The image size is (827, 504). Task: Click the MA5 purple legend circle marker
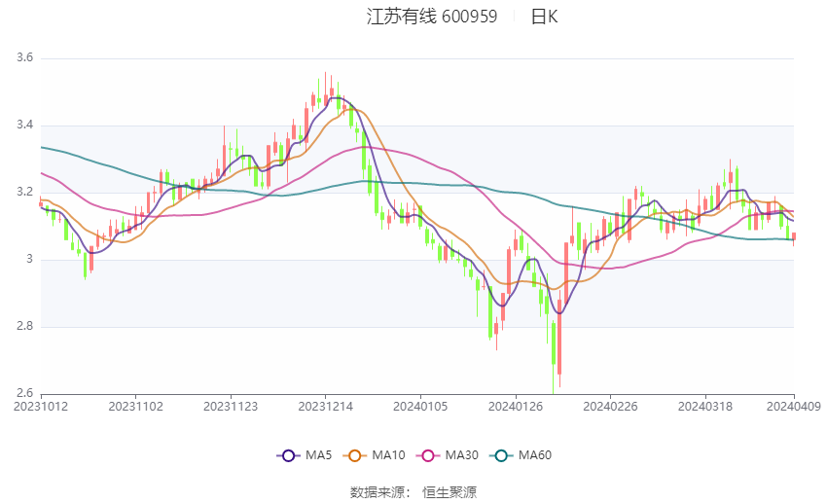[x=287, y=455]
